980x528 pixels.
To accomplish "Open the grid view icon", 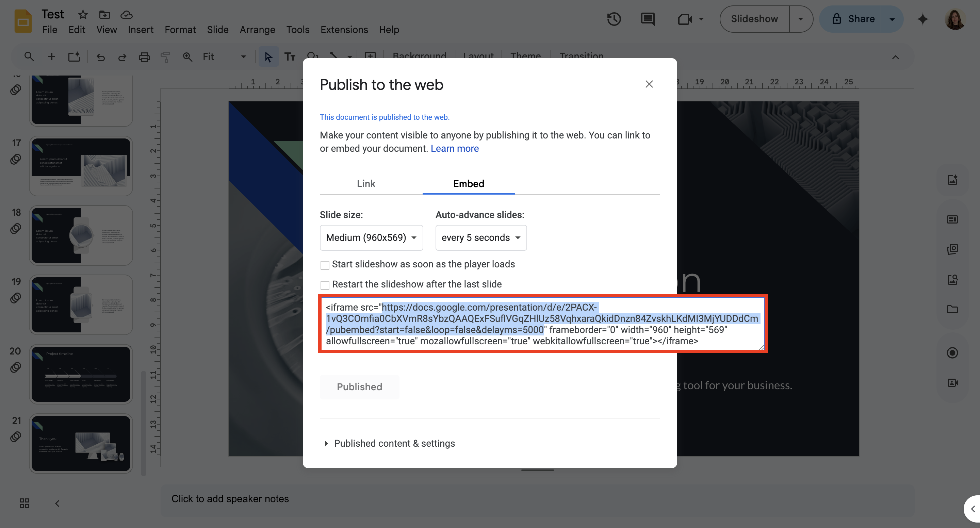I will click(24, 503).
